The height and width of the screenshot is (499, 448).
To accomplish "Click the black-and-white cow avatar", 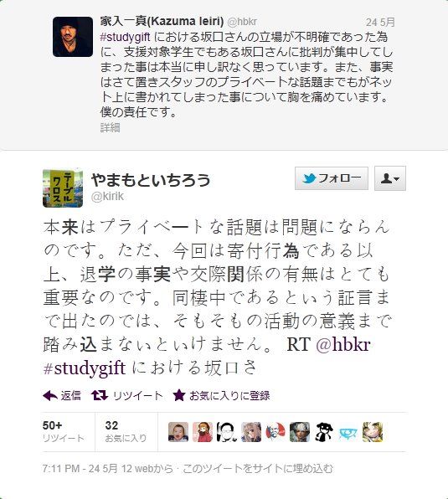I will [x=324, y=432].
